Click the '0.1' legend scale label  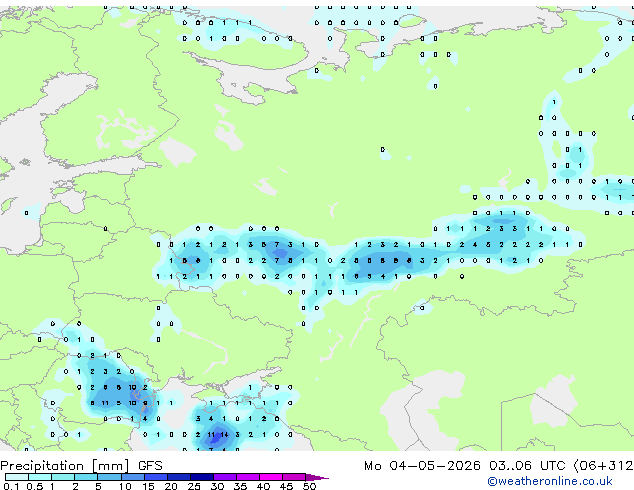pyautogui.click(x=10, y=486)
